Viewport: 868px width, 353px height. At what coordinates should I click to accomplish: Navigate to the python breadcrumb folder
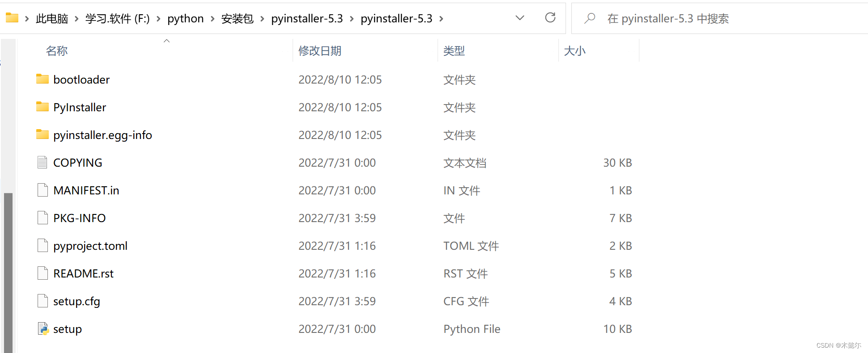pyautogui.click(x=186, y=18)
